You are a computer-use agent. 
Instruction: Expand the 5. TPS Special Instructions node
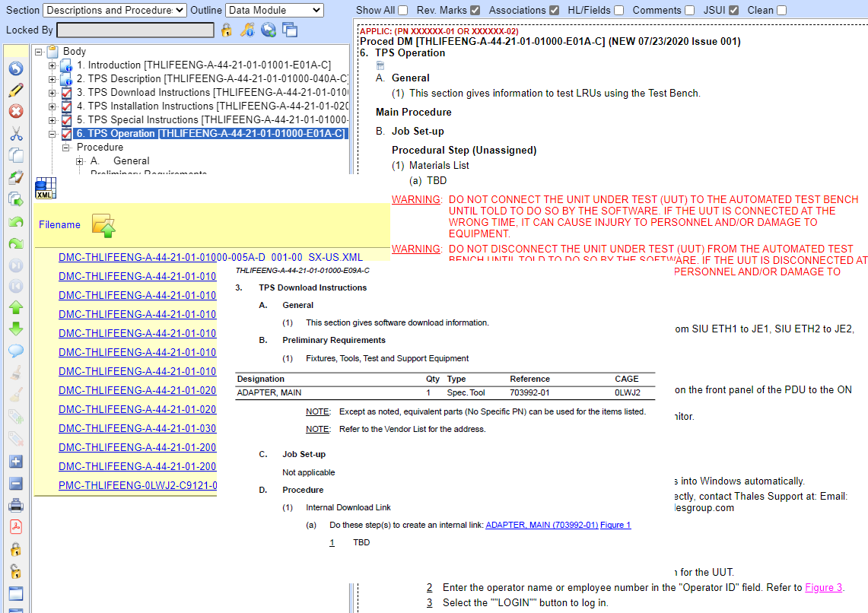click(x=52, y=120)
